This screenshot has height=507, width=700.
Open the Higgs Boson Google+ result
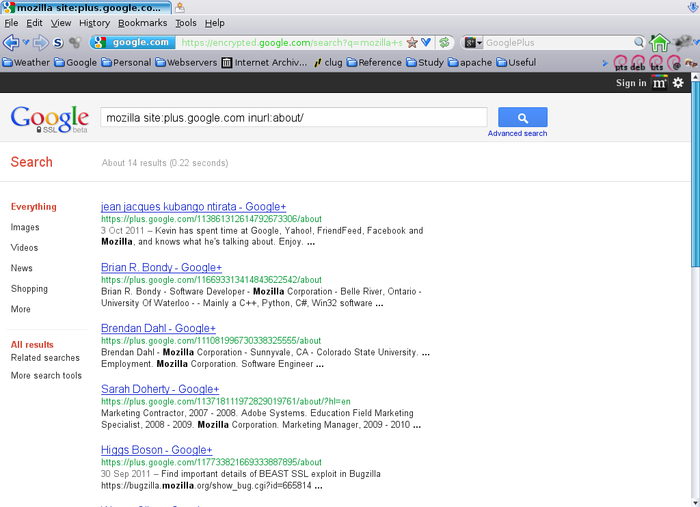click(x=156, y=449)
